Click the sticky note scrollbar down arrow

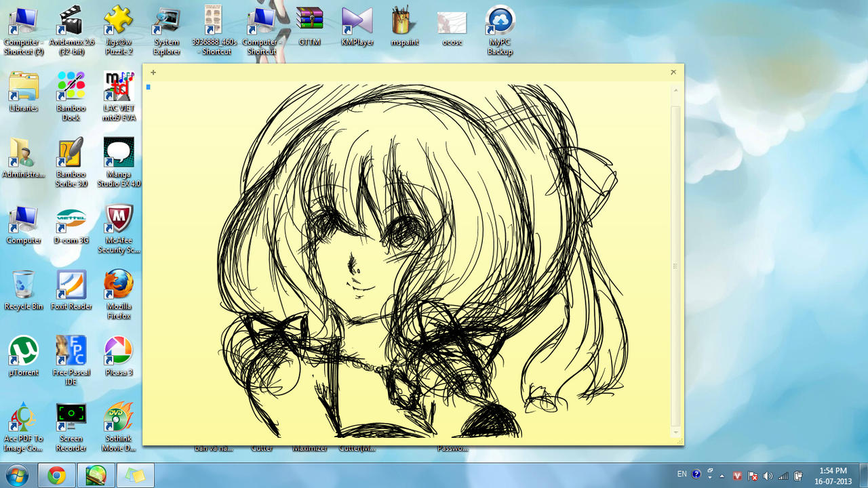tap(675, 432)
